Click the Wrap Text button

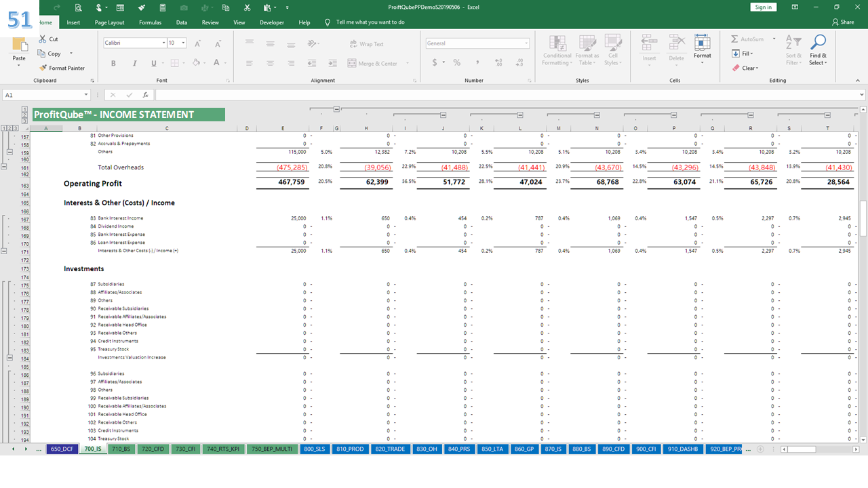coord(366,44)
